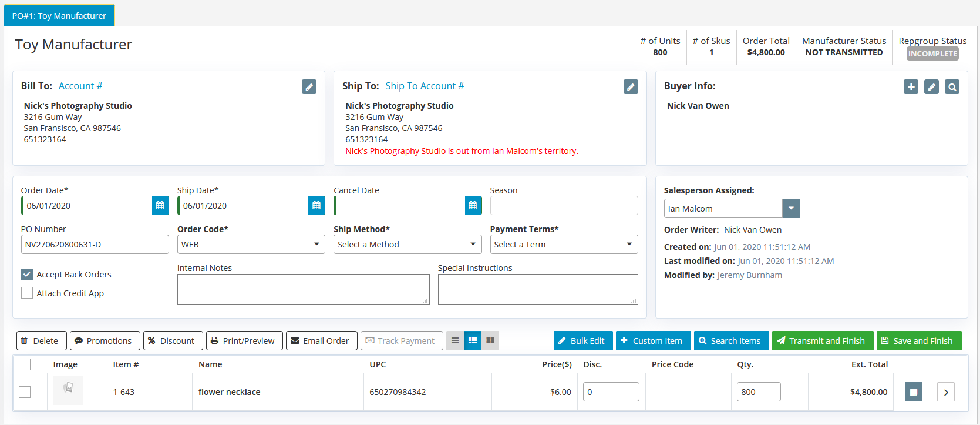This screenshot has height=425, width=980.
Task: Open the Order Code dropdown
Action: (x=251, y=245)
